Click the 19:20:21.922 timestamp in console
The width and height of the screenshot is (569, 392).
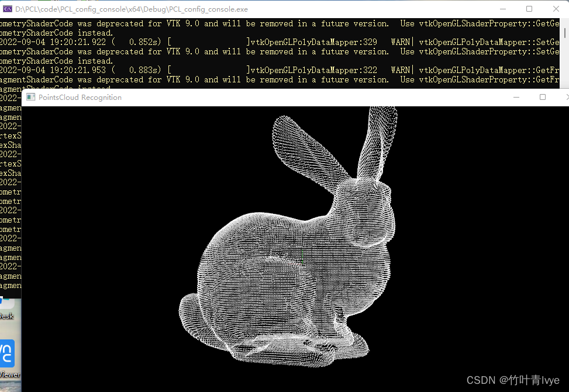coord(78,42)
